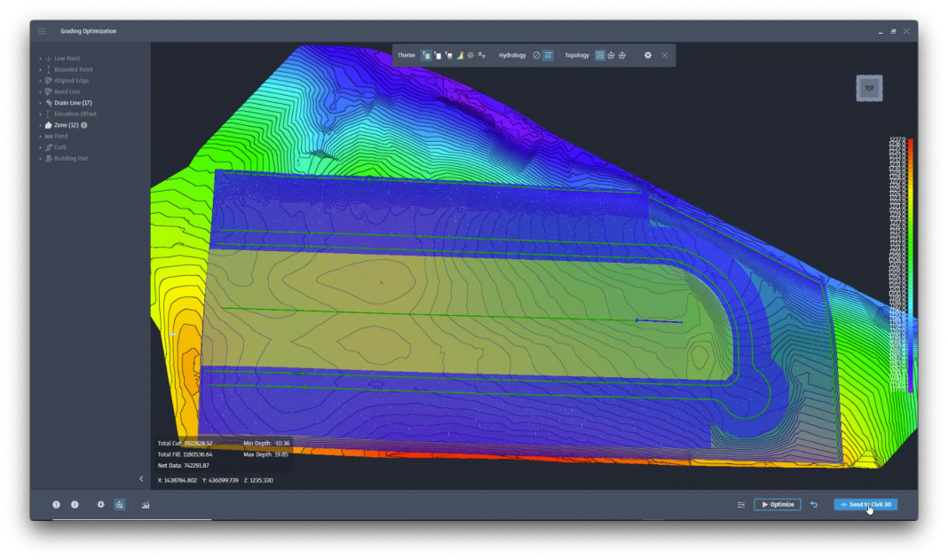
Task: Close the visualization toolbar
Action: point(665,55)
